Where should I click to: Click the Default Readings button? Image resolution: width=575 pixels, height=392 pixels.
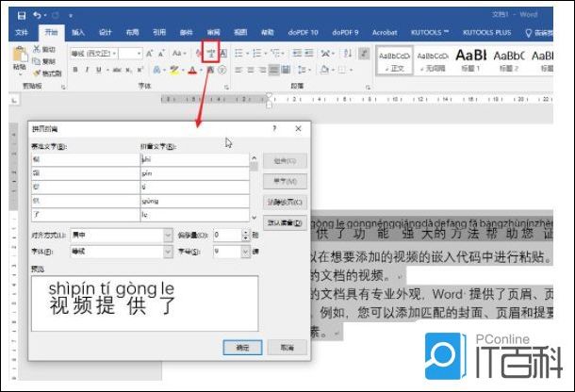(285, 222)
